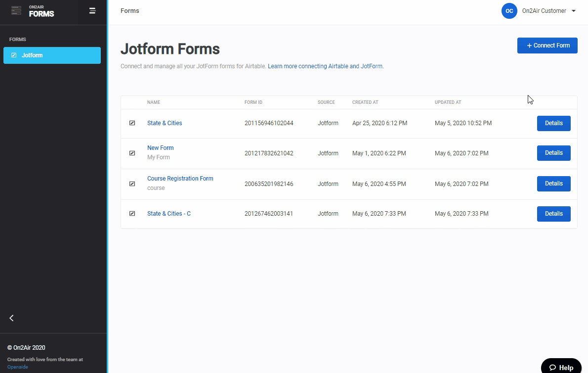
Task: Click the form icon beside Course Registration Form
Action: pos(132,184)
